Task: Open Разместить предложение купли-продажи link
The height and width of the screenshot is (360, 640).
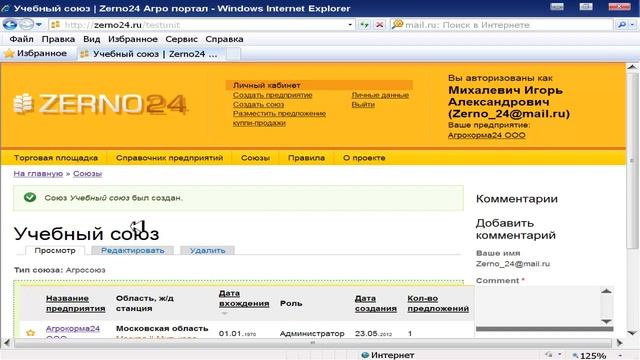Action: (x=279, y=118)
